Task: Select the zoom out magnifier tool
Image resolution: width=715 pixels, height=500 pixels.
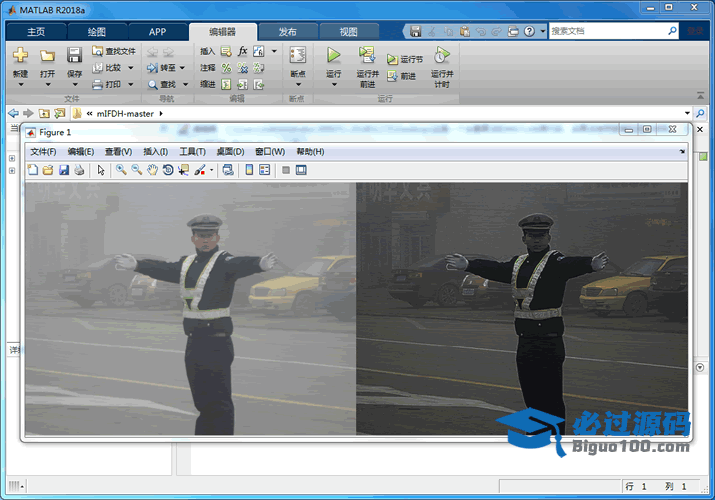Action: 136,170
